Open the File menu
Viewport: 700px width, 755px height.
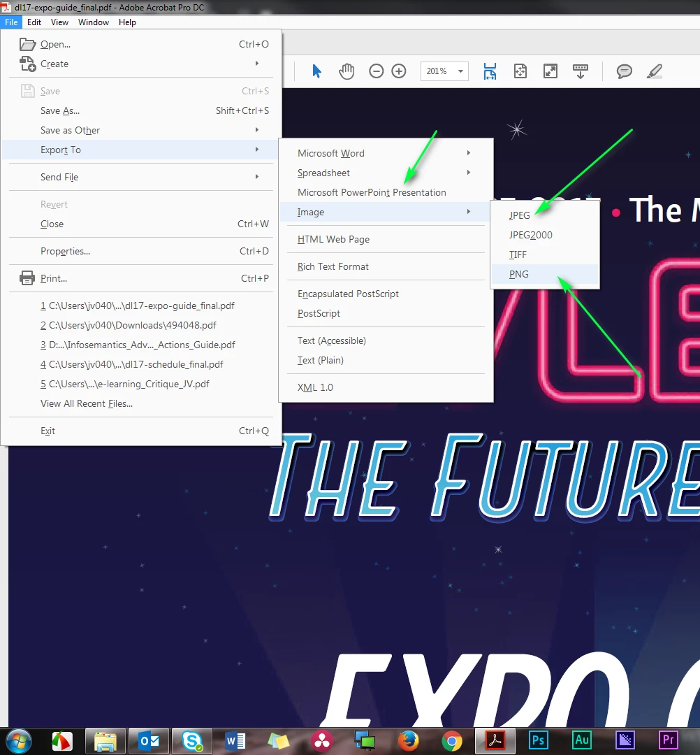point(11,22)
